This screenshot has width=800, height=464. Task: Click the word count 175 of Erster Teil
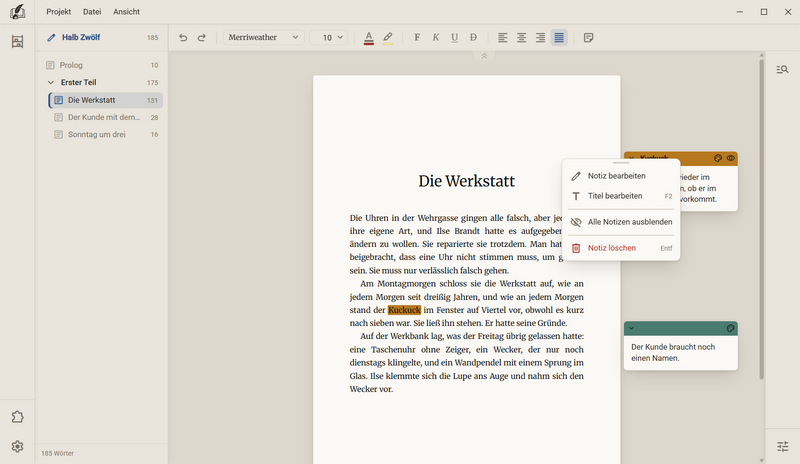pyautogui.click(x=153, y=83)
